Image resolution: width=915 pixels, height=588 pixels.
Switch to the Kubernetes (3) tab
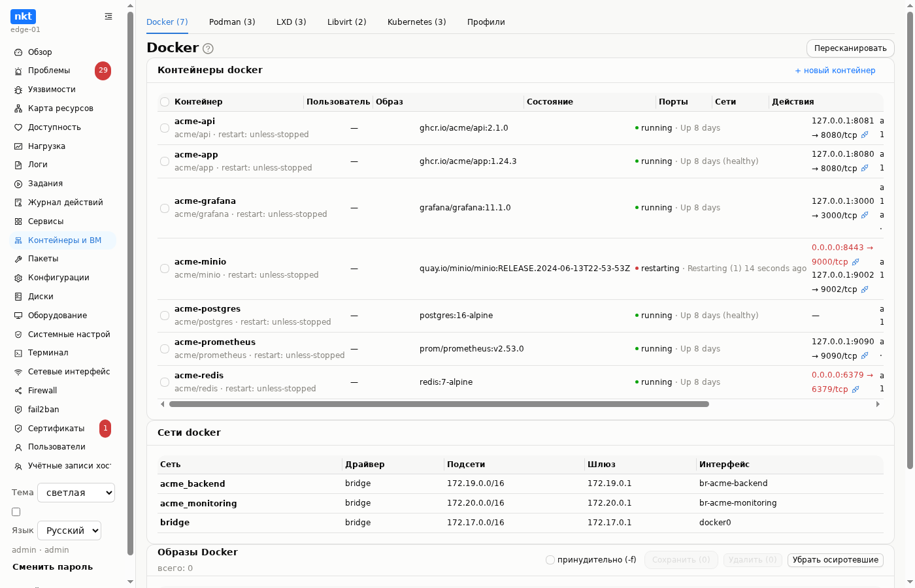(x=417, y=22)
